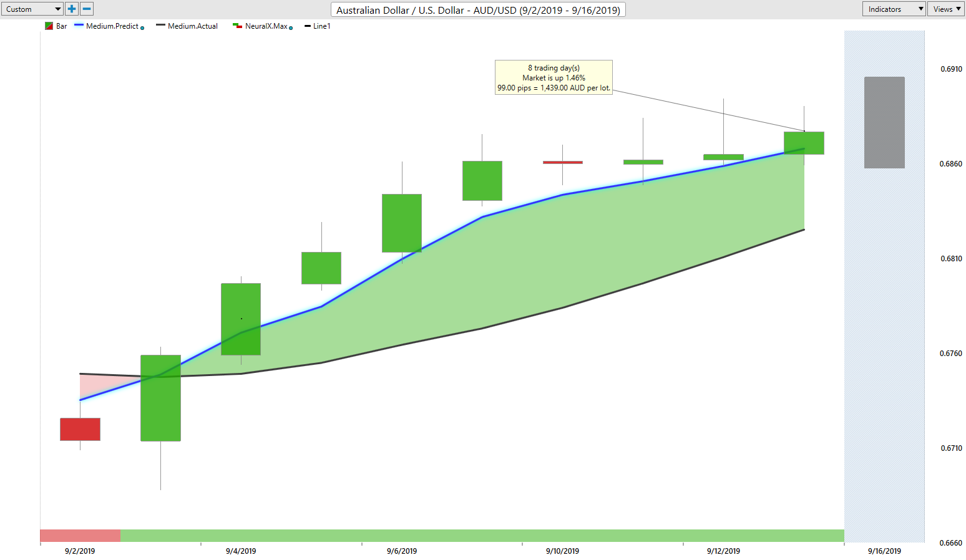Click the blue Medium.Predict legend line swatch
Viewport: 966px width, 560px height.
click(x=79, y=26)
